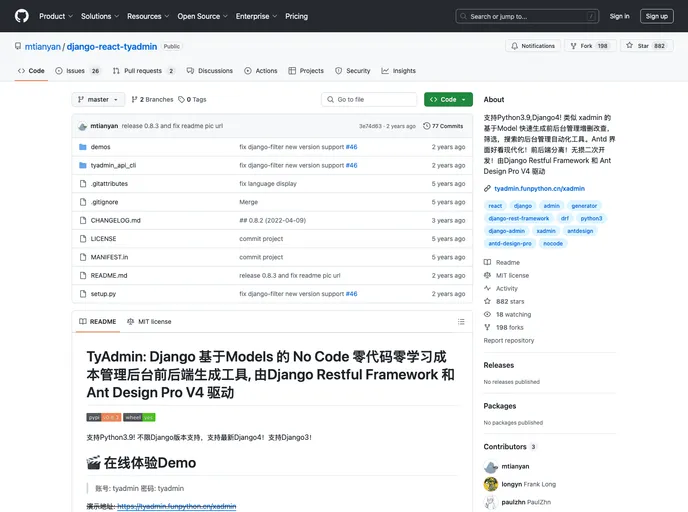Click the Go to file search field
The image size is (688, 512).
click(369, 100)
